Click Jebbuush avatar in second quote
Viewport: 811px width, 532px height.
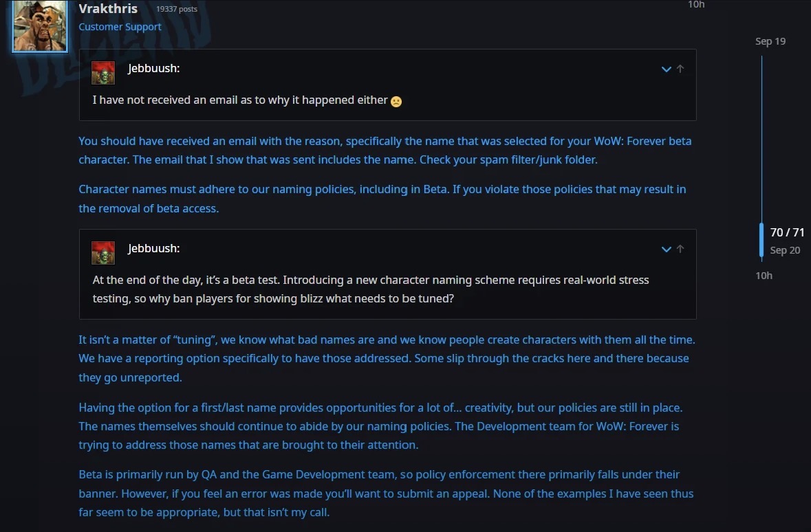103,253
